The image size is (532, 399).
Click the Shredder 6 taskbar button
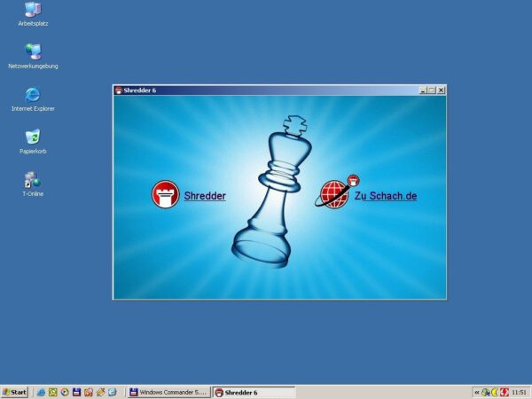(253, 392)
